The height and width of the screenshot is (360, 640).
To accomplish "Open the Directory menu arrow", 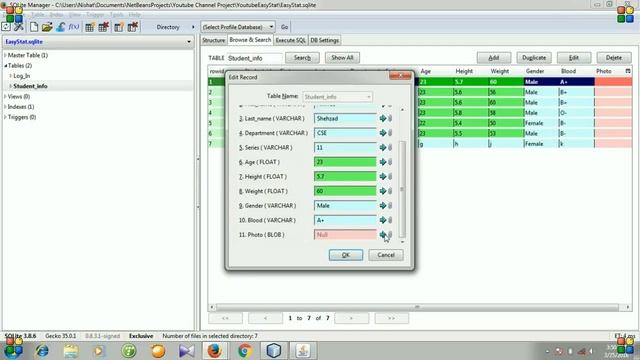I will (193, 27).
